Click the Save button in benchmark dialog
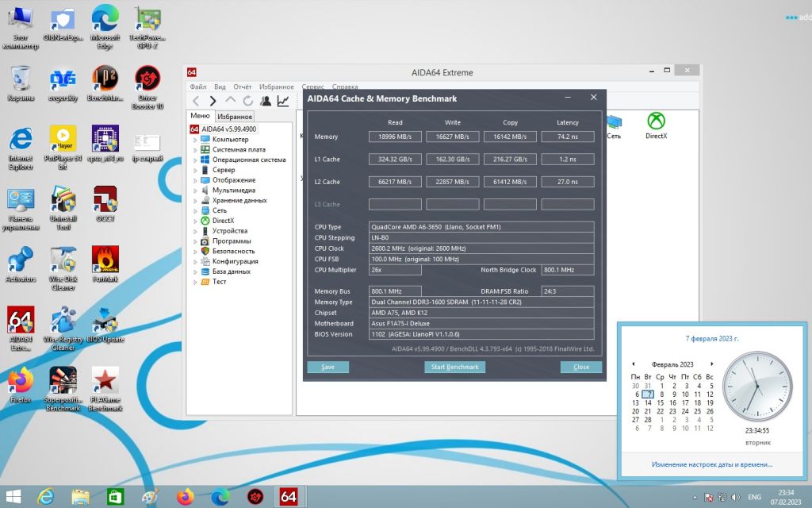812x508 pixels. pos(327,367)
